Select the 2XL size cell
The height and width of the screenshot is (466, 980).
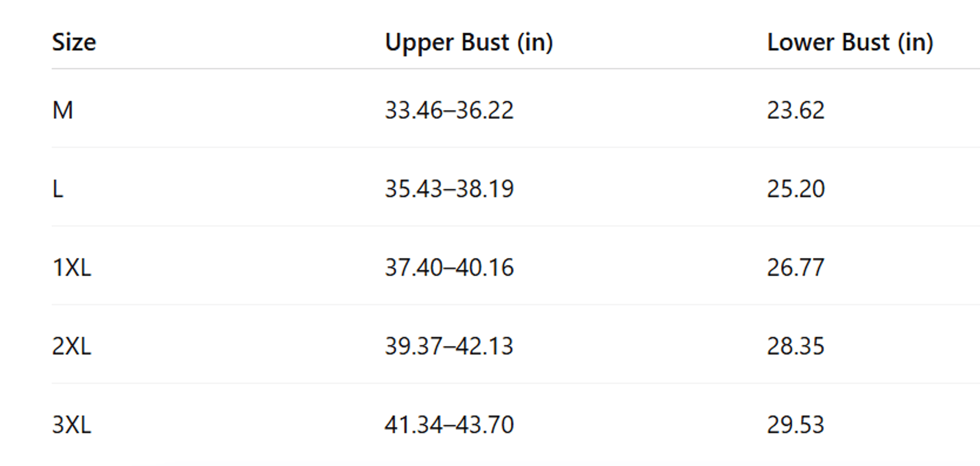(71, 346)
